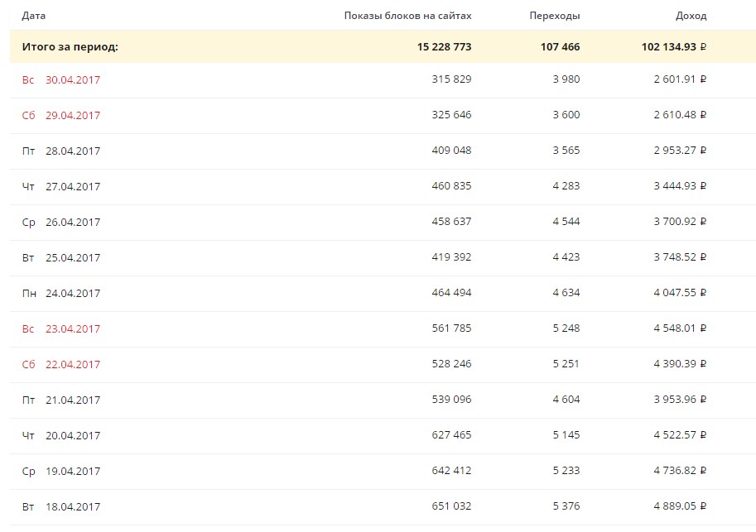The width and height of the screenshot is (756, 532).
Task: Click clicks value 3 565
Action: (x=566, y=151)
